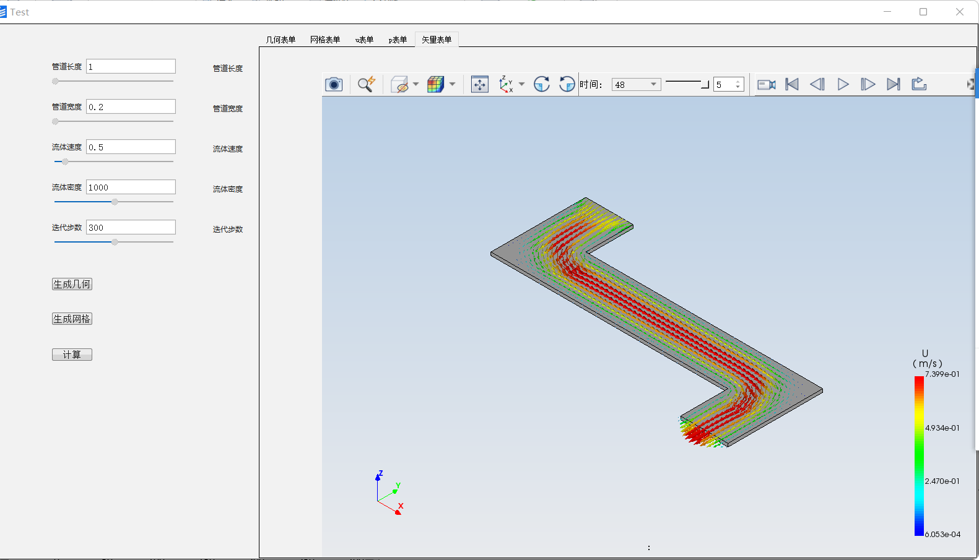Screen dimensions: 979x560
Task: Click the 流体密度 slider handle
Action: click(x=115, y=202)
